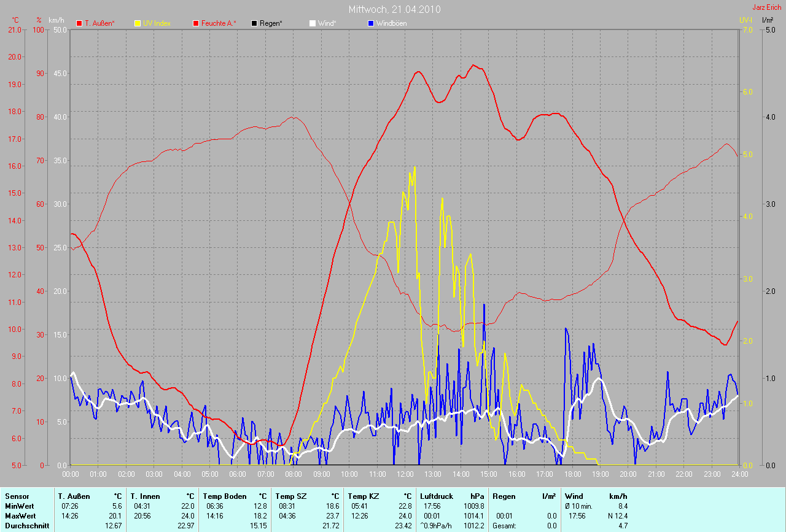Select the T. Innen column header

(x=145, y=496)
